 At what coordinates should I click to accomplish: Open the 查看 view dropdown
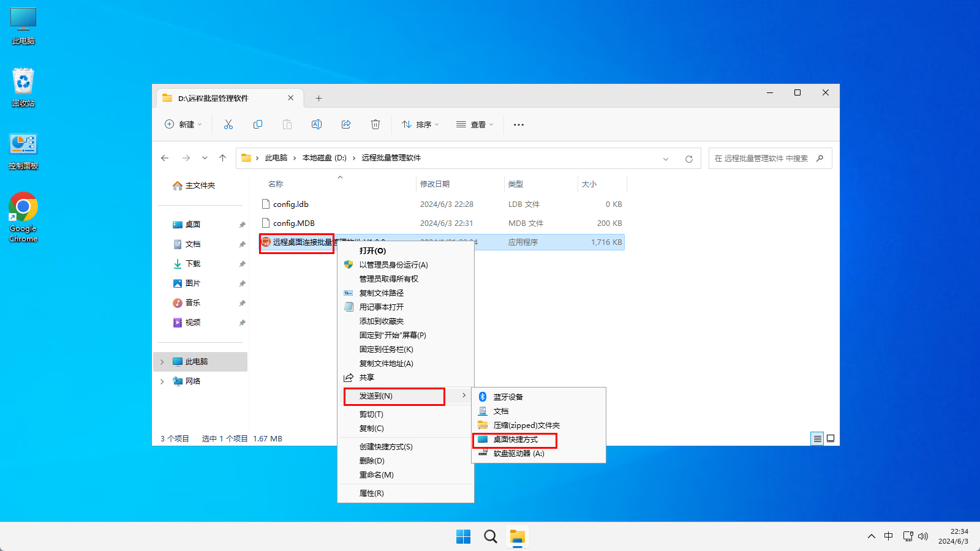pos(475,124)
